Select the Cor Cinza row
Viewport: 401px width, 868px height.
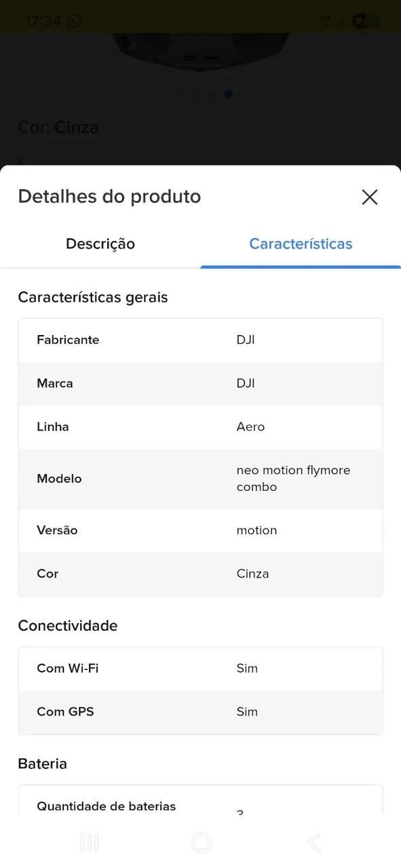click(x=201, y=574)
